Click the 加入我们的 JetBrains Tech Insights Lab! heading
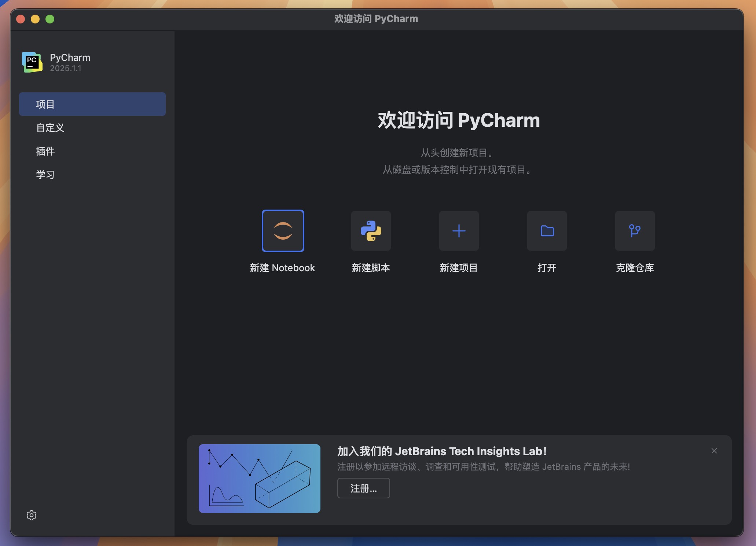756x546 pixels. [442, 451]
